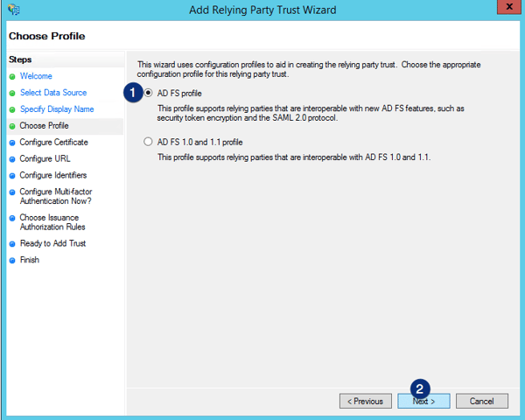Screen dimensions: 525x420
Task: Click the Next button
Action: point(423,401)
